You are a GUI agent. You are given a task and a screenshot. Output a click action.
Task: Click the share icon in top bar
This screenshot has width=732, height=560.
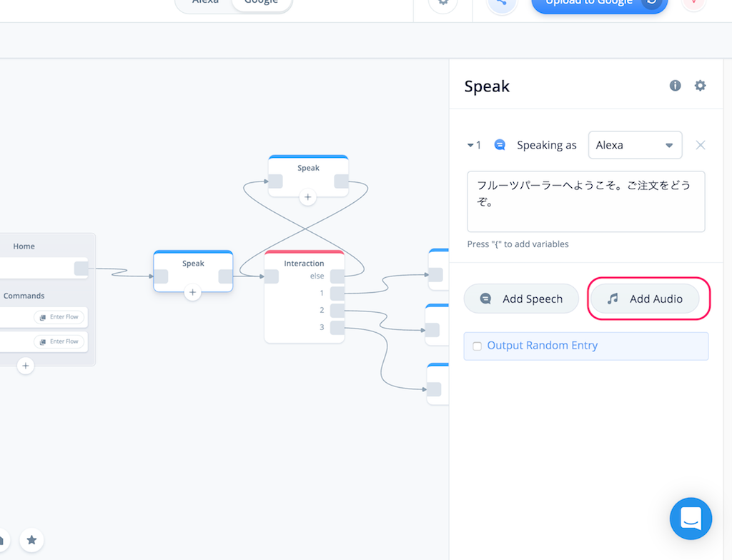501,4
